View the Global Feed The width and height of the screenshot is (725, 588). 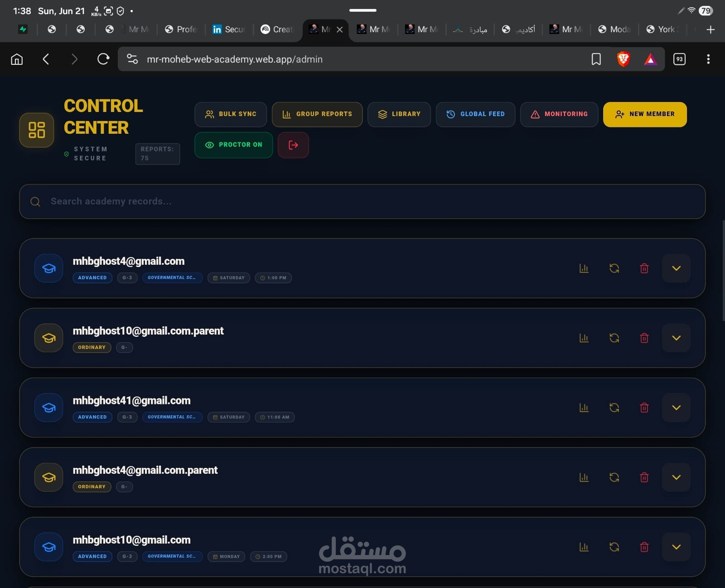tap(475, 114)
